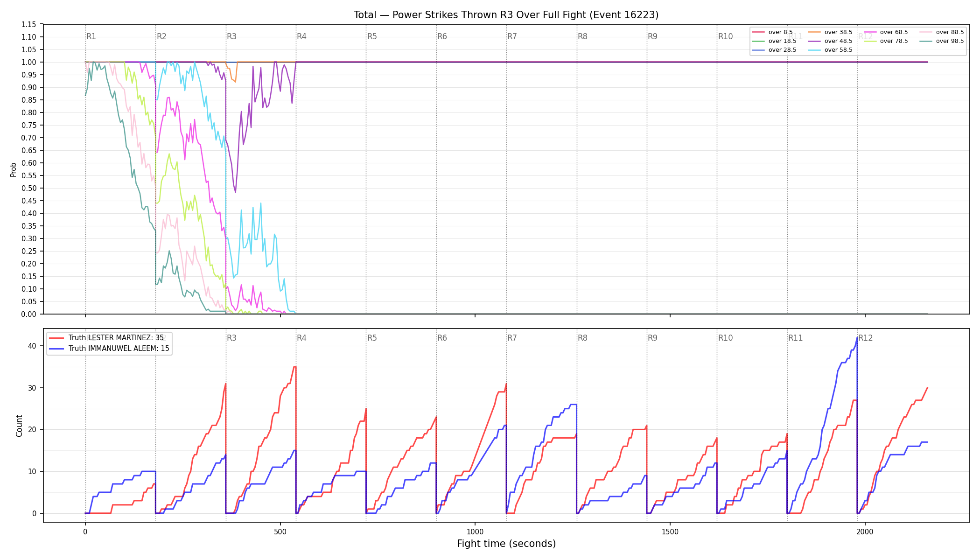Select the R3 round label in probability chart

(231, 36)
